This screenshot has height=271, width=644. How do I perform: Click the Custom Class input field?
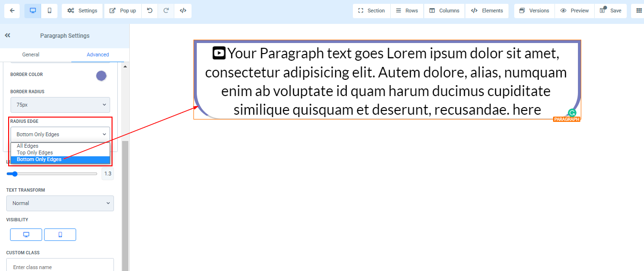tap(60, 267)
